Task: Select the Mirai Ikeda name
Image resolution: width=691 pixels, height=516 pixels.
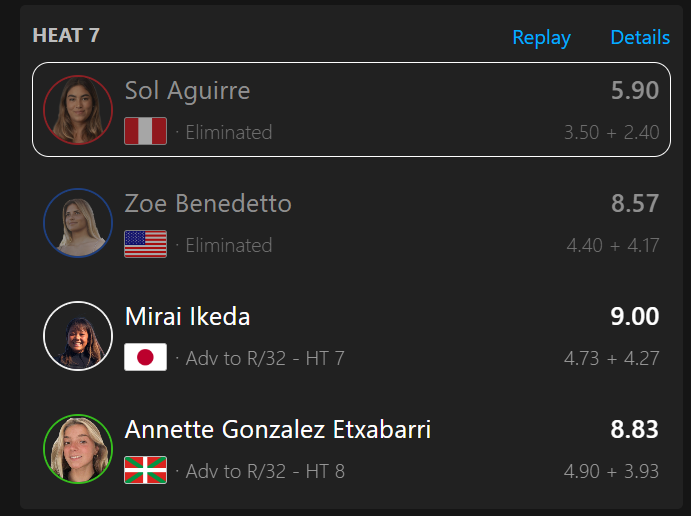Action: point(187,316)
